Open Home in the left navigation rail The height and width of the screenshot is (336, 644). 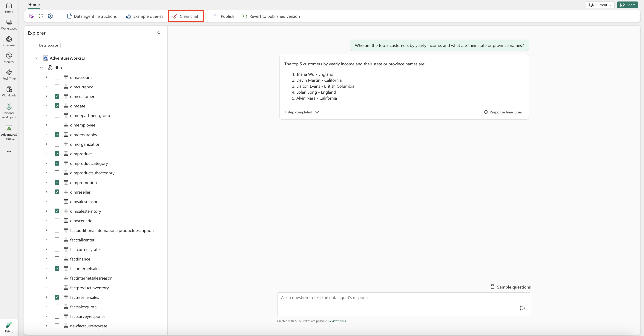(x=9, y=8)
